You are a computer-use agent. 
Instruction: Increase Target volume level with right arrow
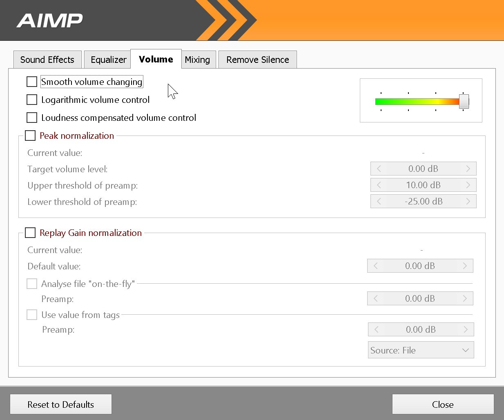tap(468, 169)
